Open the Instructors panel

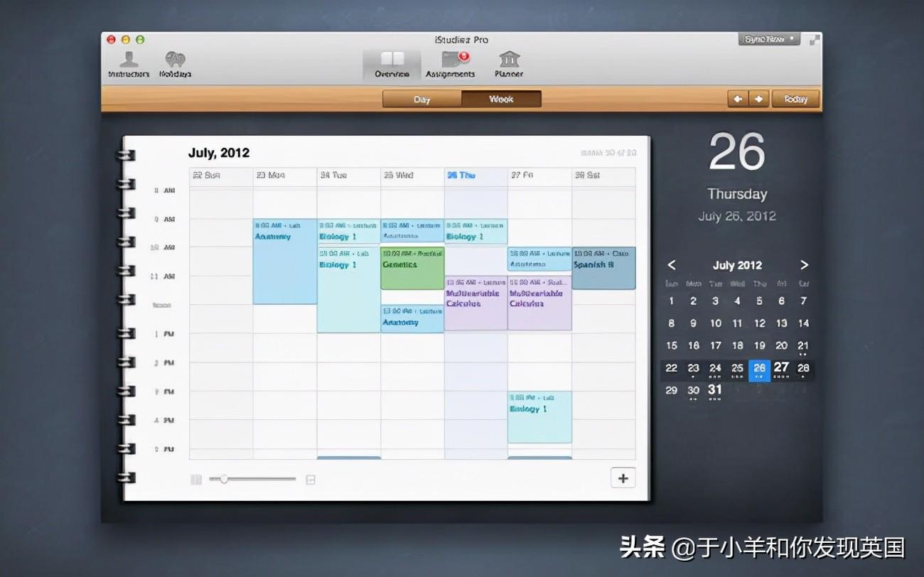coord(129,64)
